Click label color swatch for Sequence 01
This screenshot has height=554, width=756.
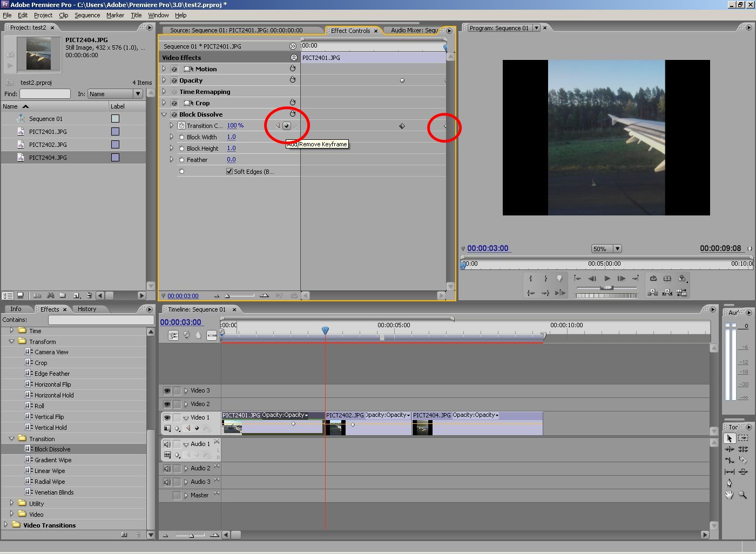coord(115,119)
